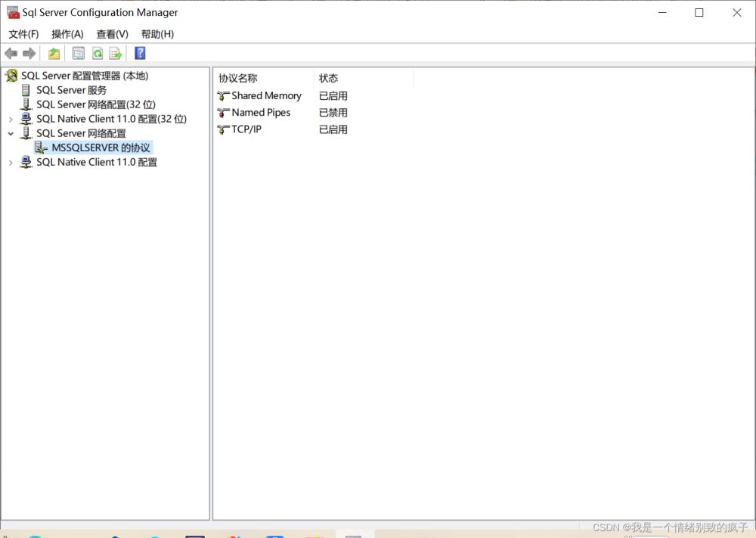The width and height of the screenshot is (756, 538).
Task: Maximize the Configuration Manager window
Action: (699, 13)
